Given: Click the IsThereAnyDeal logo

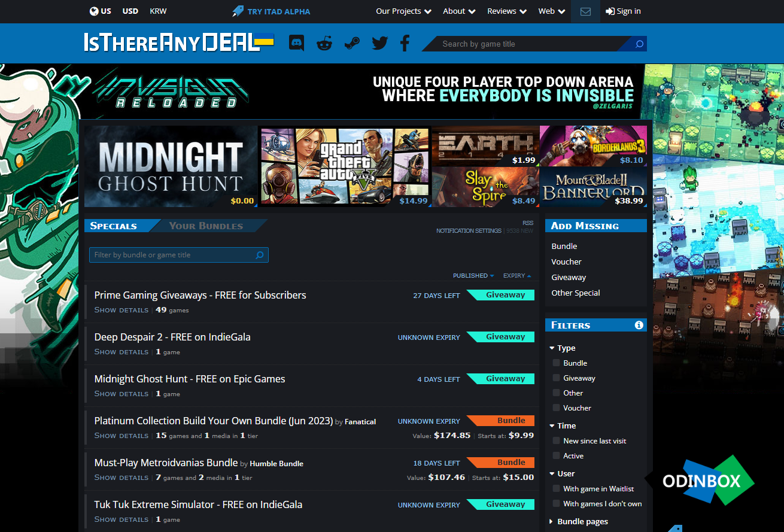Looking at the screenshot, I should pyautogui.click(x=179, y=42).
